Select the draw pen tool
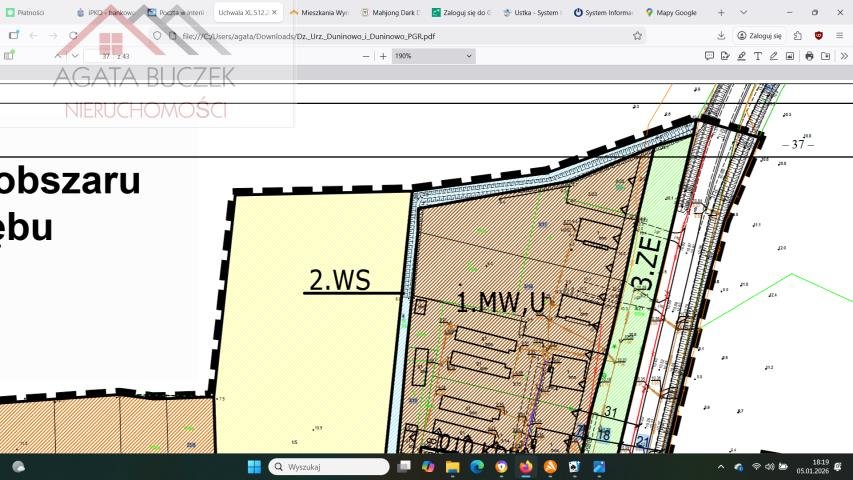Screen dimensions: 853x480 click(x=773, y=56)
